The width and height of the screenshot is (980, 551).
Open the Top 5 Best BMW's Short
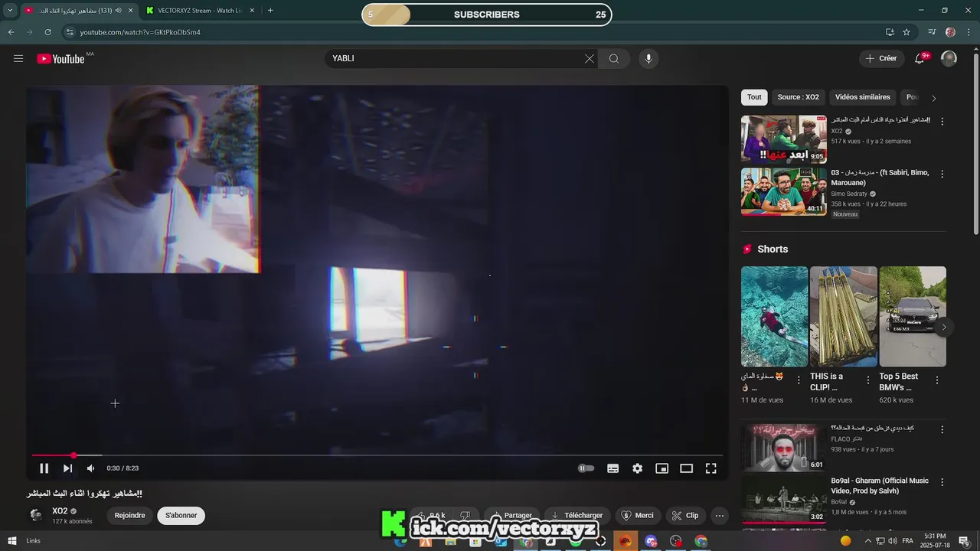(x=913, y=316)
